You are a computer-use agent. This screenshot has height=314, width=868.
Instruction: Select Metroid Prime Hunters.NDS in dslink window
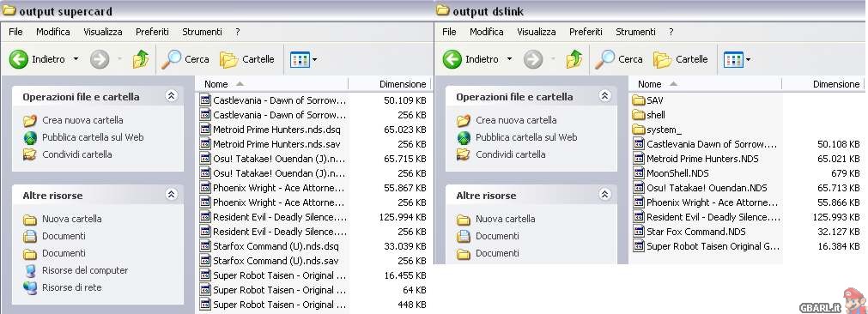click(x=695, y=159)
